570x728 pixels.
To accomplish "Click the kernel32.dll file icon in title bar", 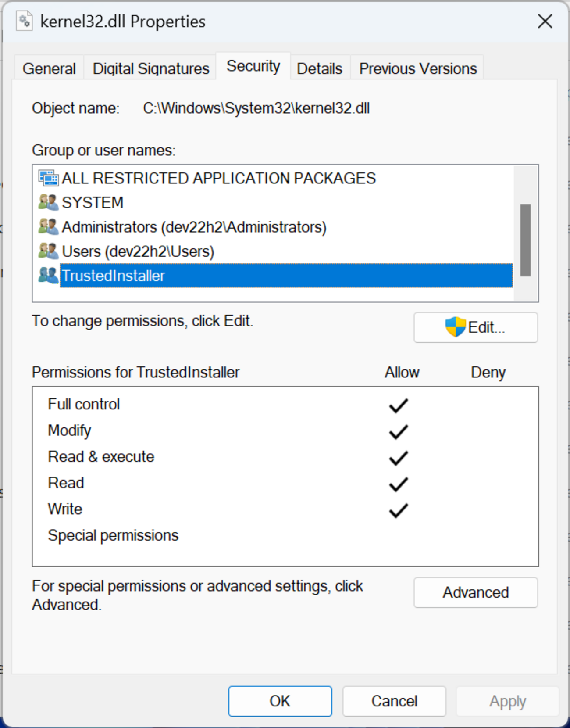I will point(24,21).
